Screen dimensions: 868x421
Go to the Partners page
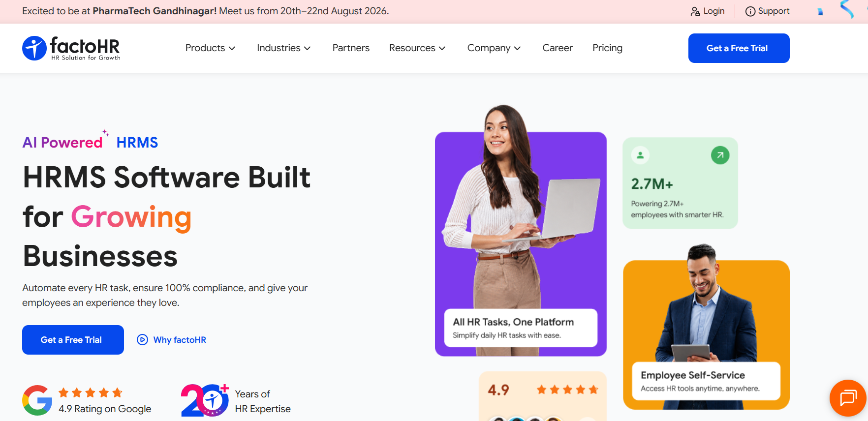tap(351, 48)
